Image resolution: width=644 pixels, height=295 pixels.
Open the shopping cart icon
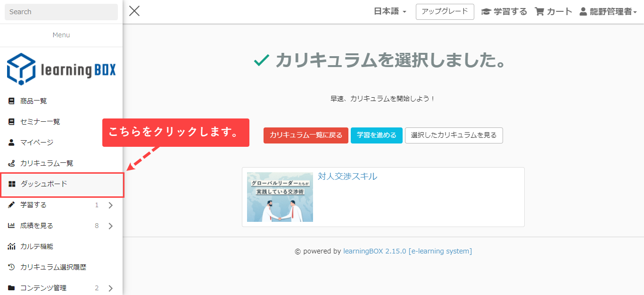539,12
